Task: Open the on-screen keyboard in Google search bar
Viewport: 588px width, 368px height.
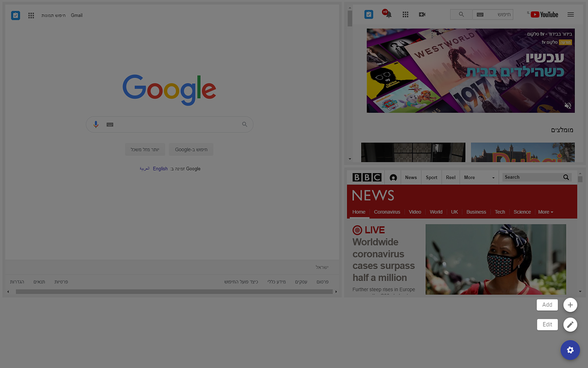Action: click(x=110, y=124)
